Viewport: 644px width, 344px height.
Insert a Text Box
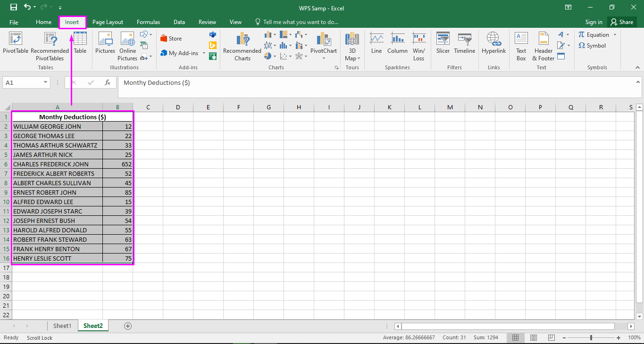[x=521, y=46]
